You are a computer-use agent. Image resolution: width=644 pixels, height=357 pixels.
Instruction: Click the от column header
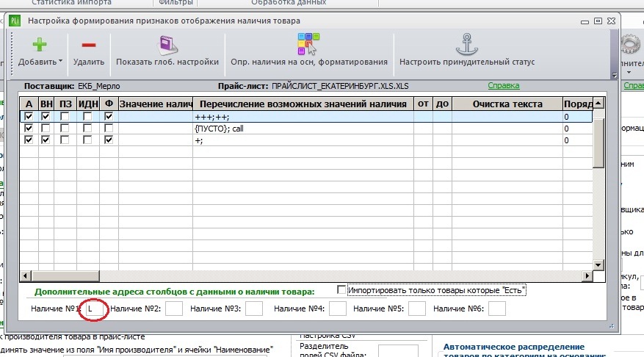click(x=423, y=104)
